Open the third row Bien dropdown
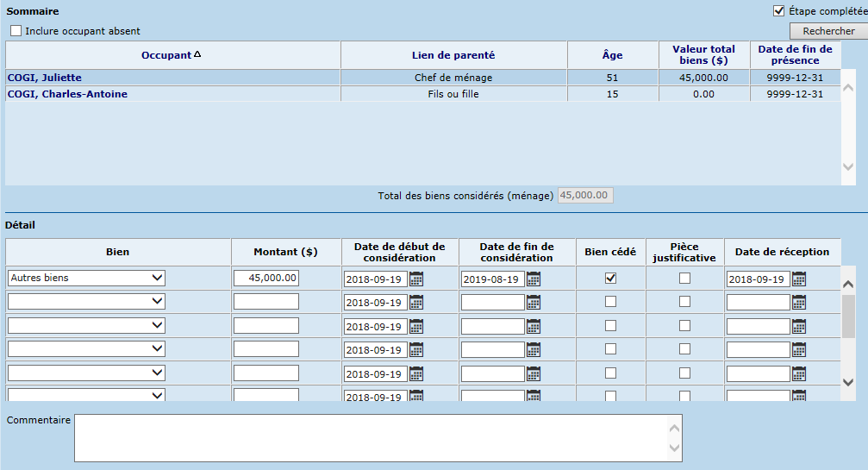Image resolution: width=868 pixels, height=470 pixels. [x=86, y=325]
